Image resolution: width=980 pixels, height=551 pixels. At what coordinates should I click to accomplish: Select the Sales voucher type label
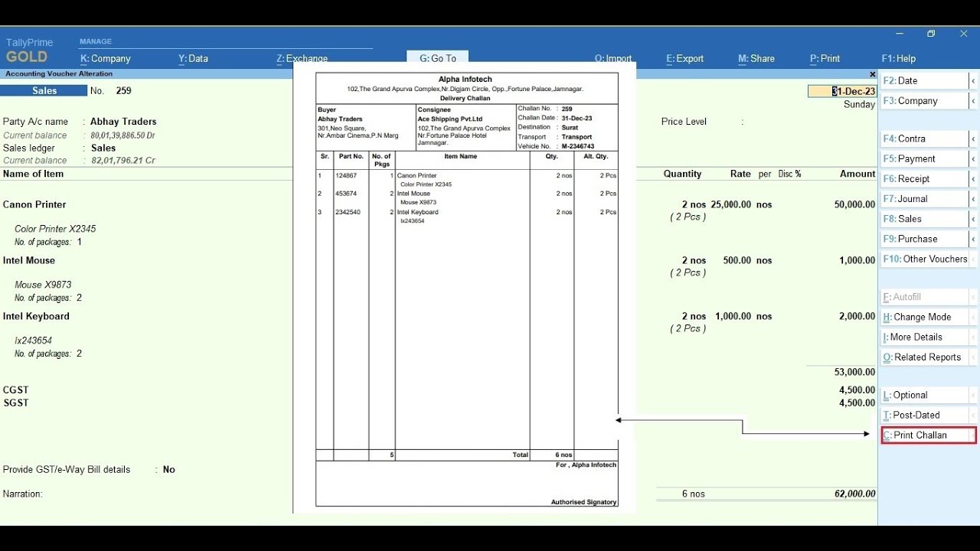point(44,90)
